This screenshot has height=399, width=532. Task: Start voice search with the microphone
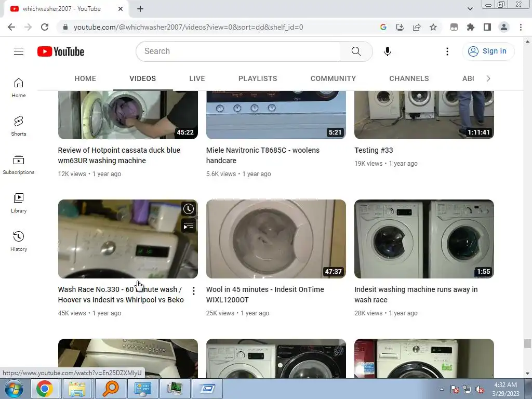pyautogui.click(x=387, y=51)
